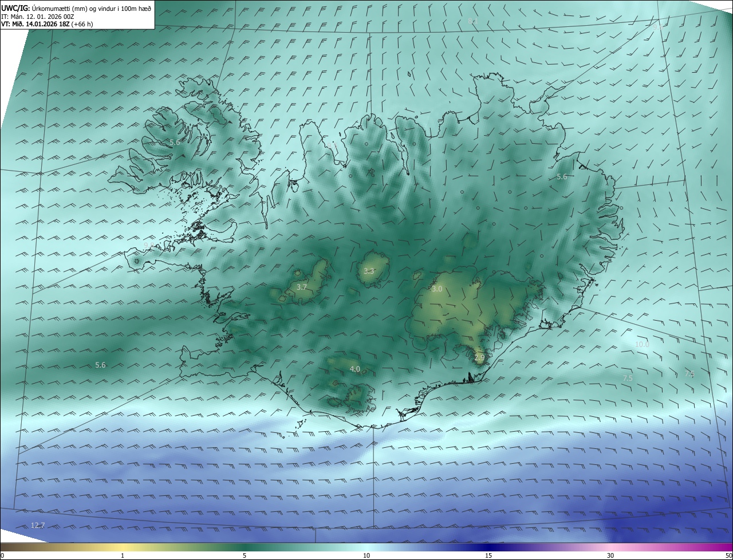
Task: Click the '12.7' value label
Action: [38, 525]
